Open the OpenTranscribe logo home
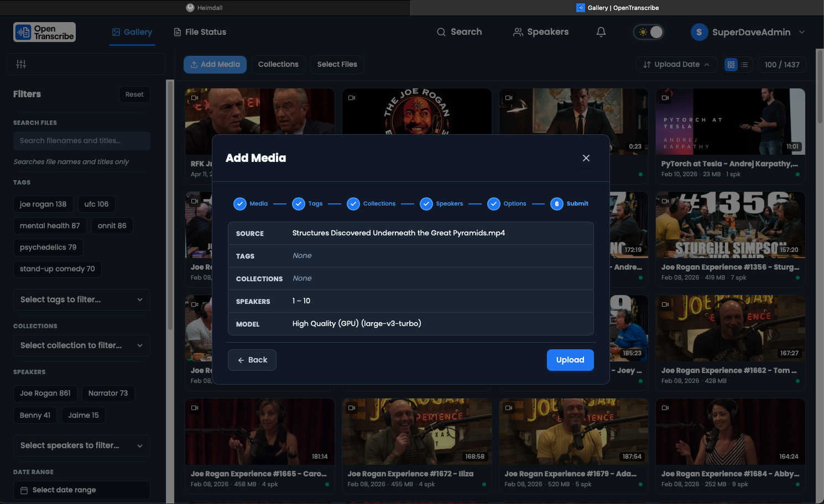This screenshot has height=504, width=824. [x=45, y=32]
